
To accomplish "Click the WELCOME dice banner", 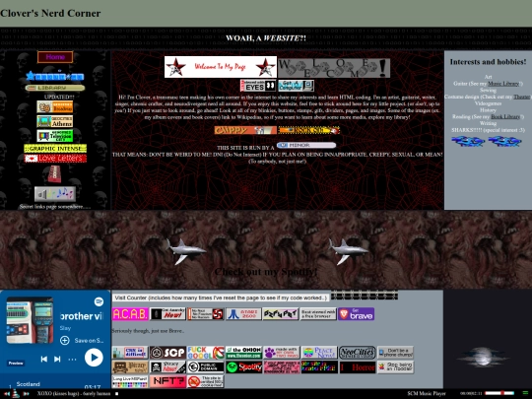I will coord(334,68).
